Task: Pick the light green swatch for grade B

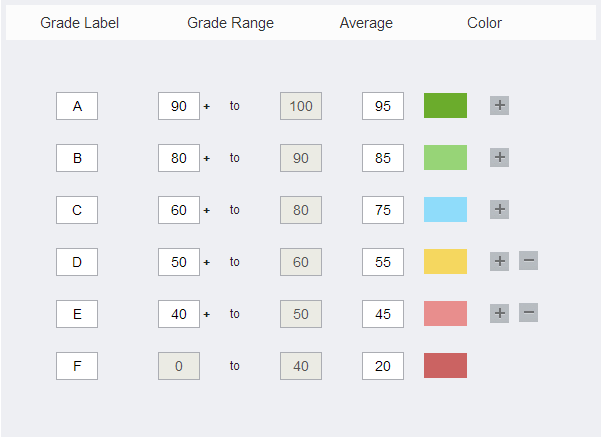Action: [445, 157]
